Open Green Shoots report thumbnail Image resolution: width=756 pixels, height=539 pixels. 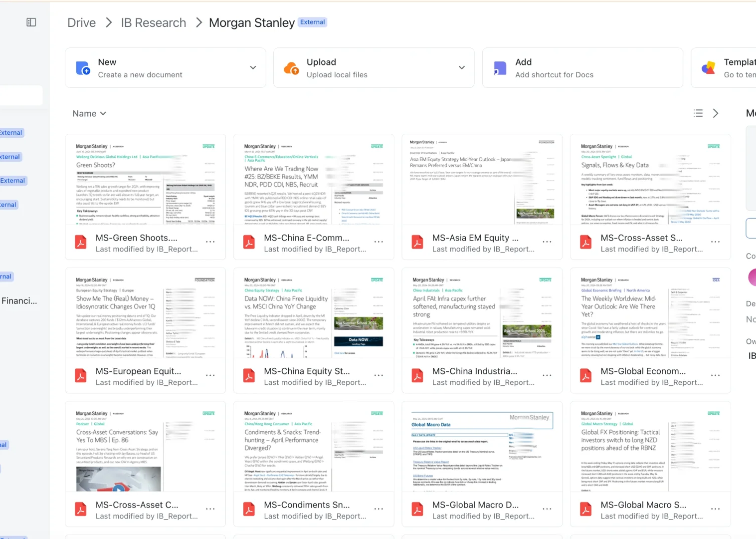point(146,180)
